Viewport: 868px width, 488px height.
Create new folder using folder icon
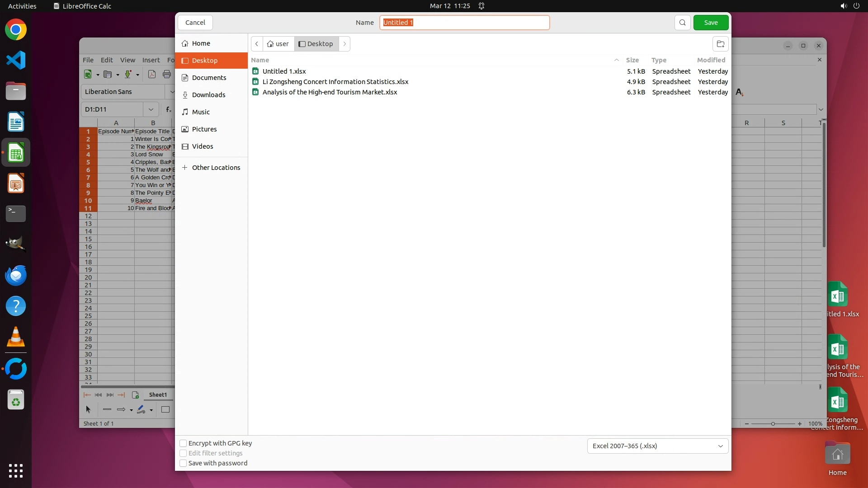720,44
